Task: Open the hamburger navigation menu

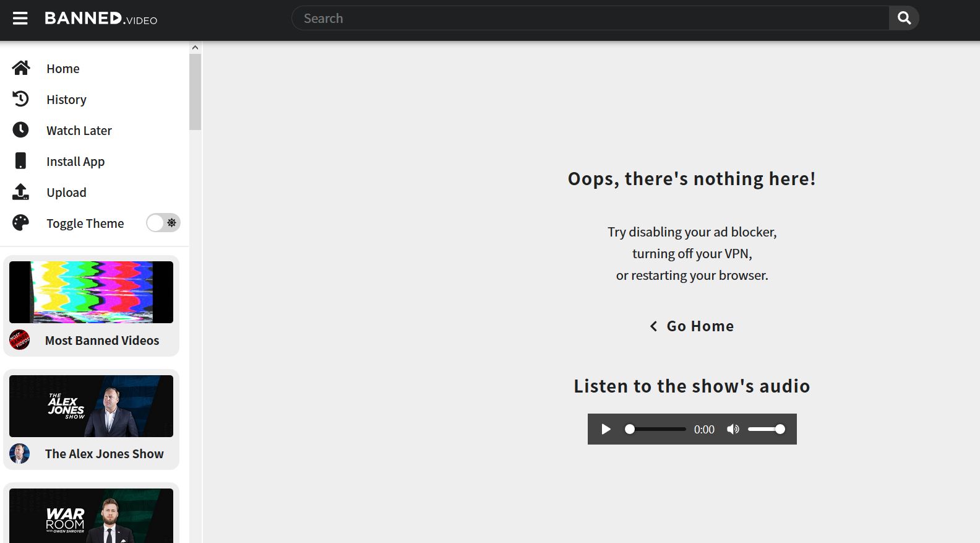Action: point(20,19)
